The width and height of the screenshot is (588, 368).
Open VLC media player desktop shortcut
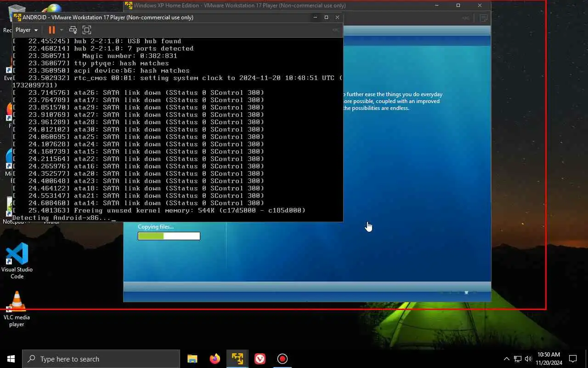point(17,309)
